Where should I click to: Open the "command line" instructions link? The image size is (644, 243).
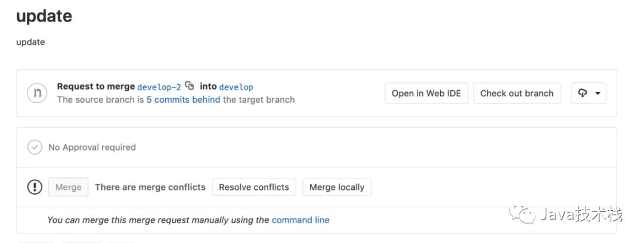[301, 220]
